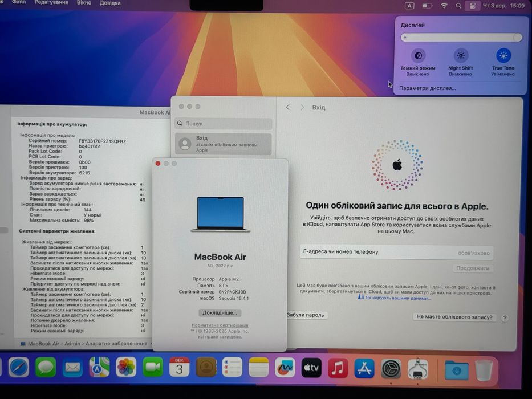Click MacBook Air - Admin in path bar

[x=54, y=344]
